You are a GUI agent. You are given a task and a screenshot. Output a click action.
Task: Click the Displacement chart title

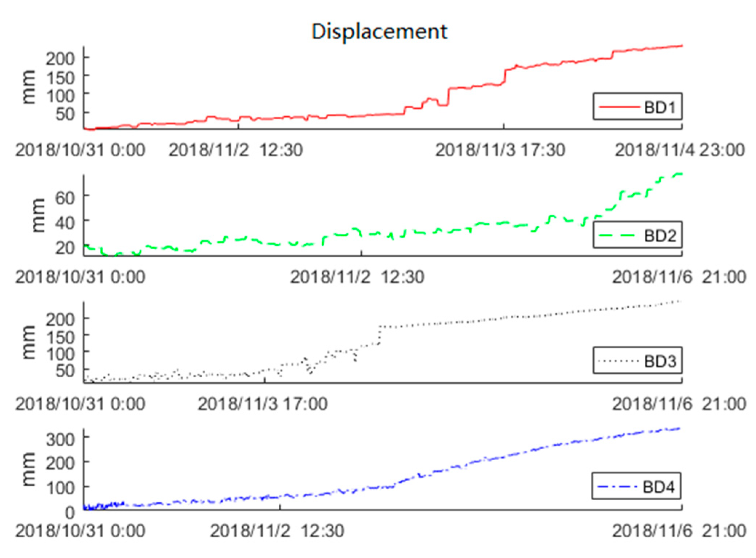379,32
